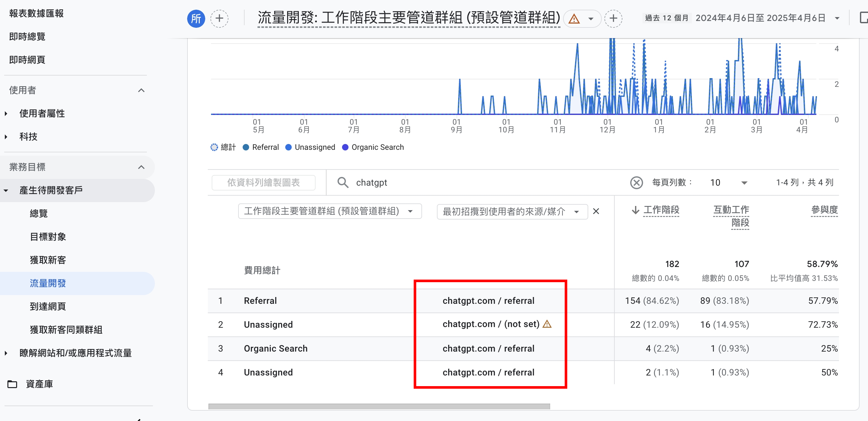Toggle 總計 legend series
This screenshot has width=868, height=421.
[x=223, y=147]
